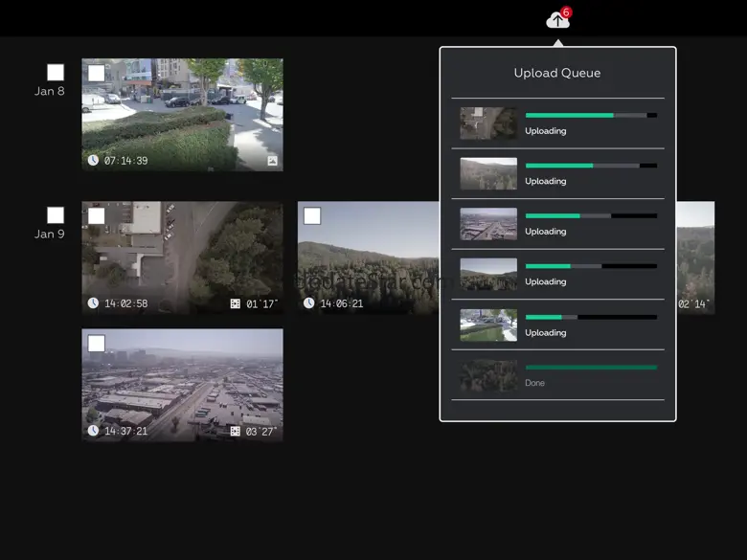This screenshot has height=560, width=747.
Task: Open the cloud upload queue icon
Action: point(557,20)
